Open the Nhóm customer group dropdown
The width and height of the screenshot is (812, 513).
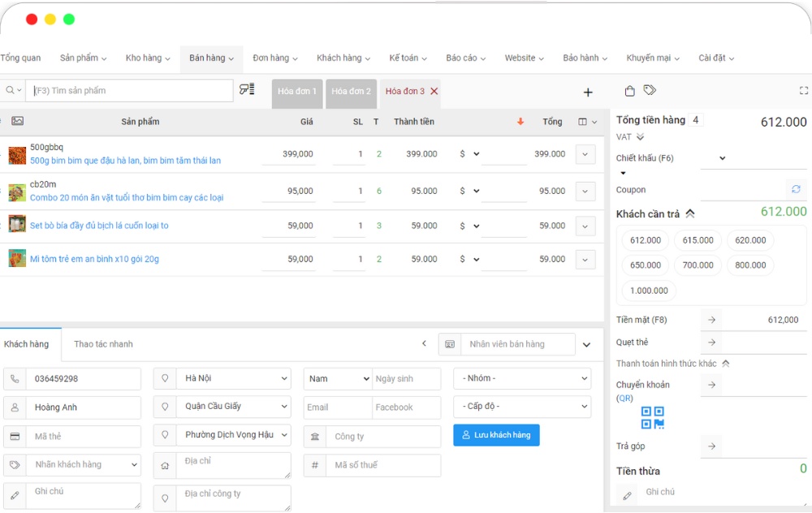pyautogui.click(x=522, y=378)
